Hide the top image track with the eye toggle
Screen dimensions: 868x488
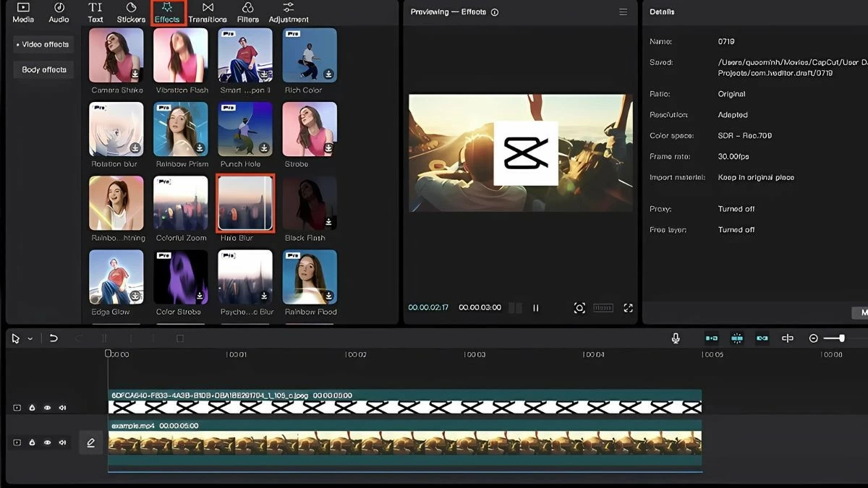point(48,407)
